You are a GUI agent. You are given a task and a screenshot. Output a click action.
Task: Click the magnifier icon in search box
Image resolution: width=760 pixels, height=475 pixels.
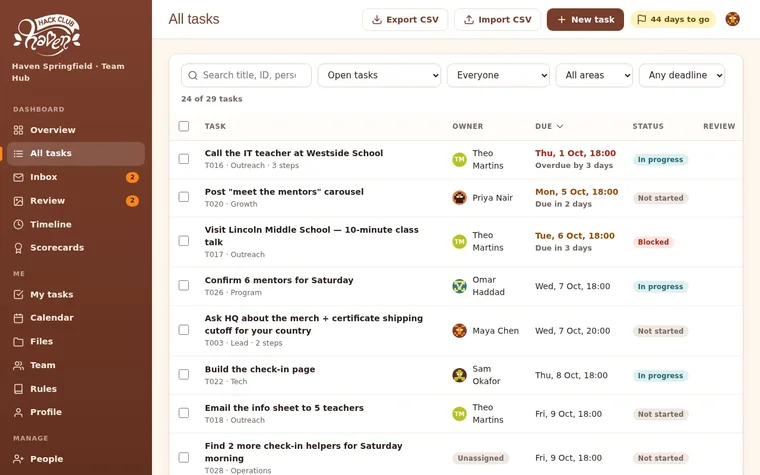point(192,76)
